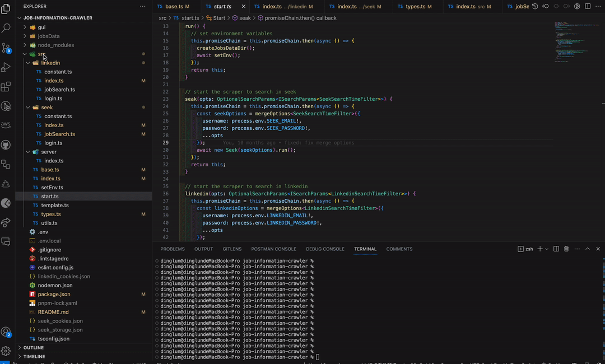The width and height of the screenshot is (605, 364).
Task: Maximize the panel with chevron up
Action: [x=588, y=249]
